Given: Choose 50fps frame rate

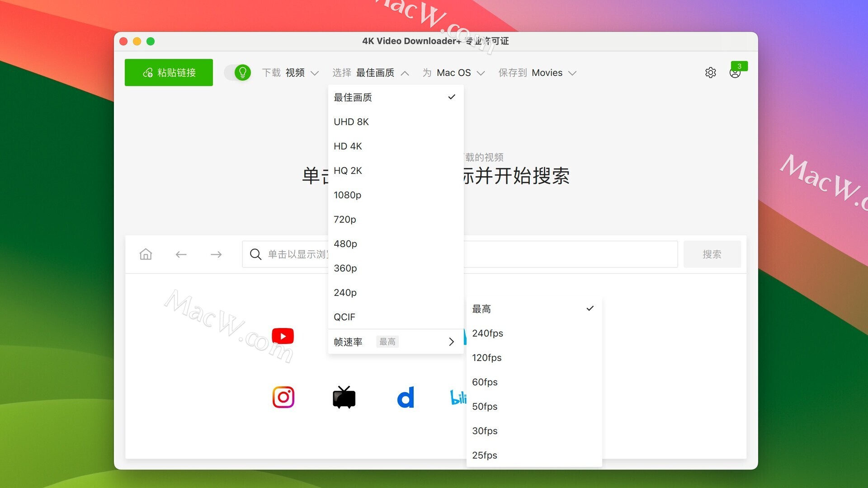Looking at the screenshot, I should pos(534,406).
